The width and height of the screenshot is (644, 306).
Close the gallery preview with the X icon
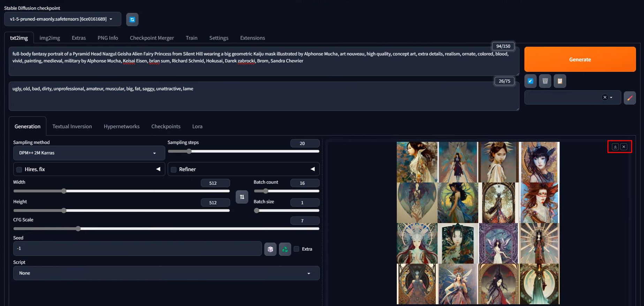click(x=624, y=147)
